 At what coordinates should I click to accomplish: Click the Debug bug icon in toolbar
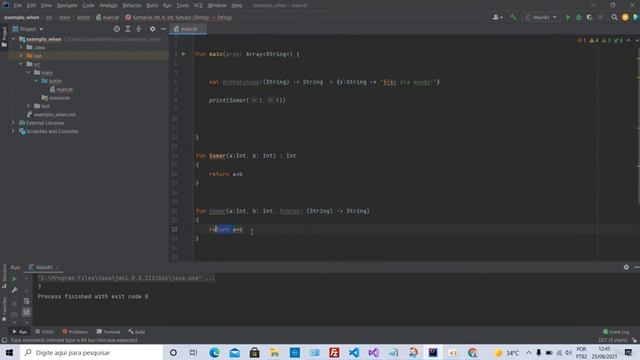click(578, 17)
